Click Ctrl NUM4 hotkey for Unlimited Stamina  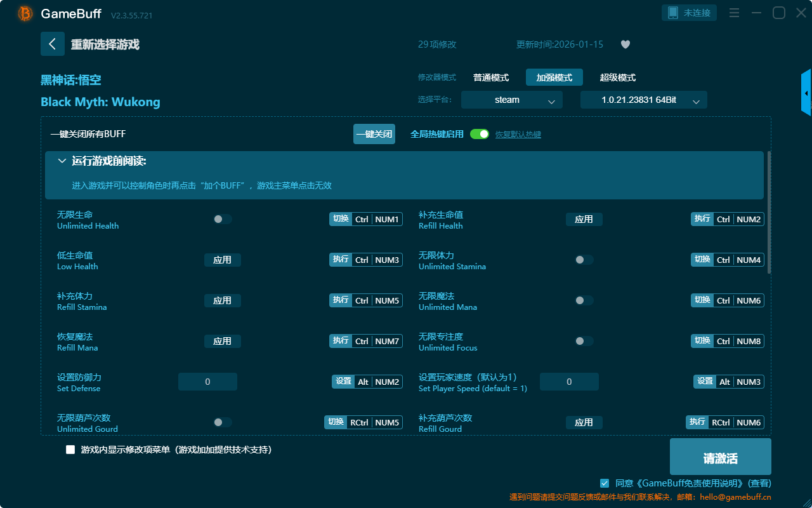(x=728, y=260)
